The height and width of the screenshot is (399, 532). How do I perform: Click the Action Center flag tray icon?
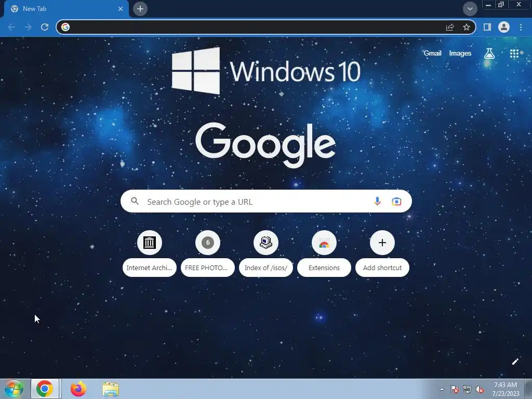(455, 390)
